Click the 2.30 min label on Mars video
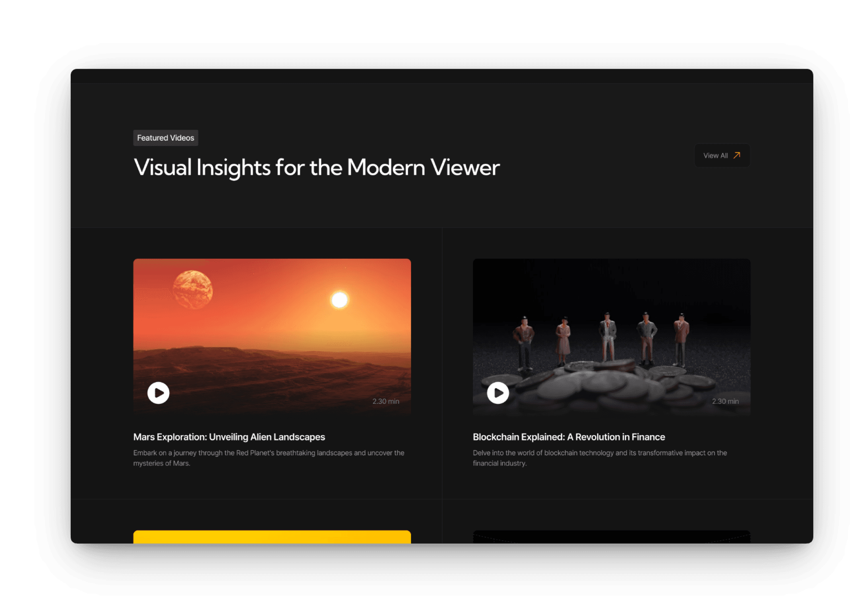The image size is (868, 614). click(x=386, y=401)
